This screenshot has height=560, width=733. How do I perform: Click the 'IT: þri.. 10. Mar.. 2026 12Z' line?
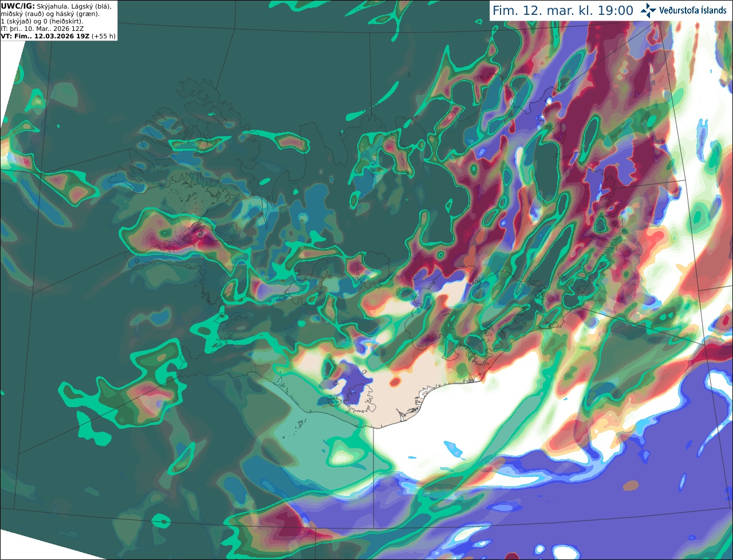[x=42, y=29]
